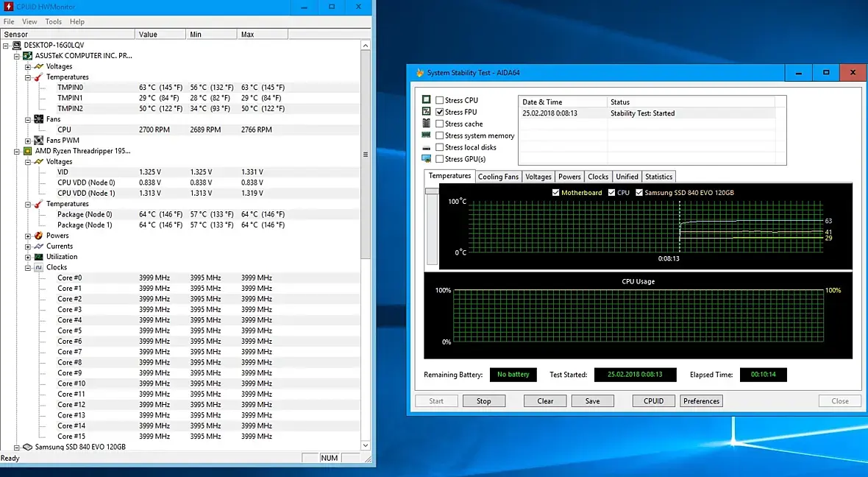This screenshot has height=477, width=868.
Task: Click the monitor icon next to Stress GPU(s)
Action: point(426,159)
